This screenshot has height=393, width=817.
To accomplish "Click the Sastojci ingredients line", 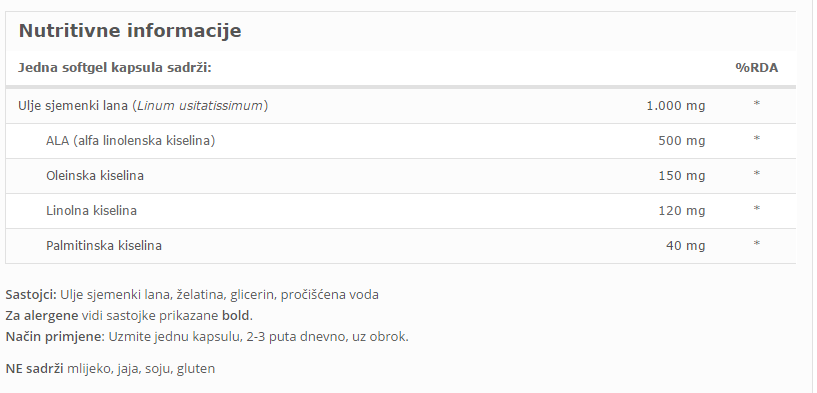I will click(x=192, y=294).
